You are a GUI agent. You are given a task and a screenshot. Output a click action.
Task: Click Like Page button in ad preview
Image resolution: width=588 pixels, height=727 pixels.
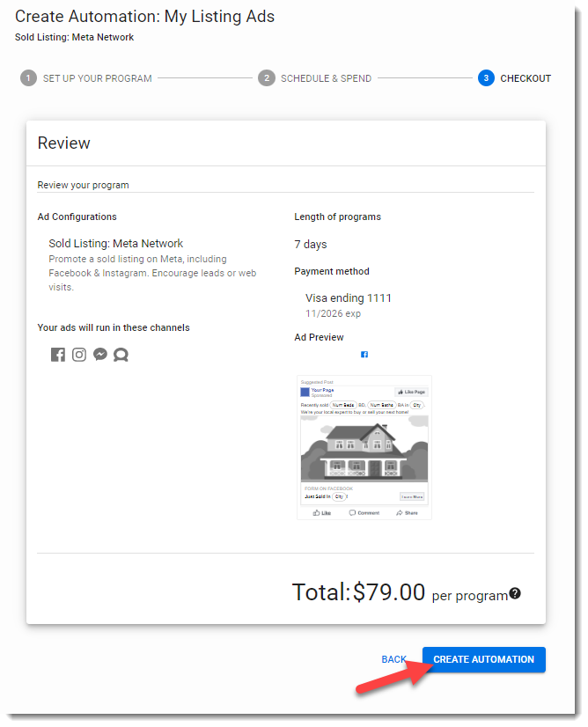coord(411,392)
